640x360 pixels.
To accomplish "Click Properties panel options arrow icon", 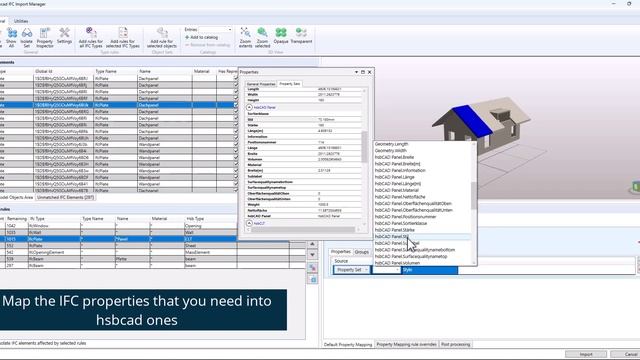I will 356,72.
